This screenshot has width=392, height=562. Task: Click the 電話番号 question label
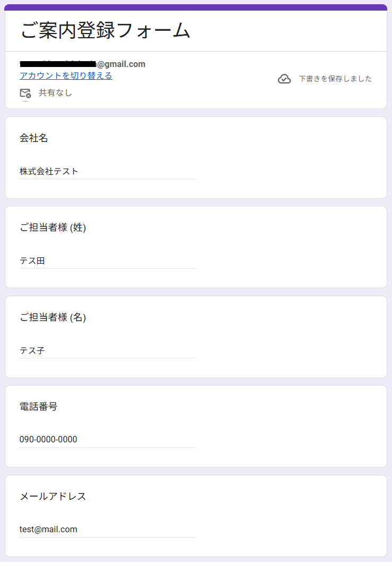[38, 407]
